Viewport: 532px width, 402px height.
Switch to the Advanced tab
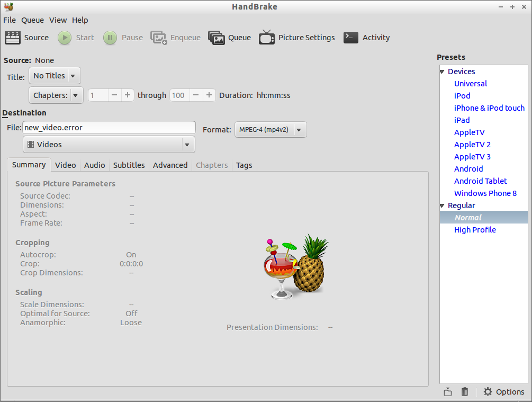pos(170,165)
